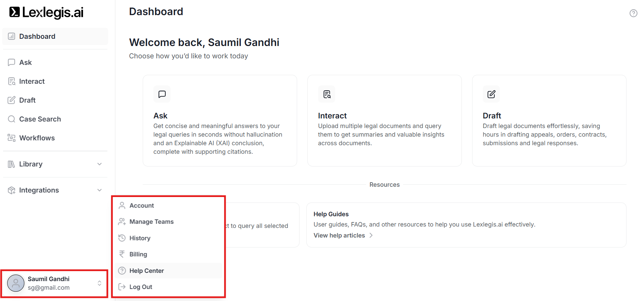Select Billing in the profile menu
This screenshot has height=301, width=644.
[x=138, y=254]
